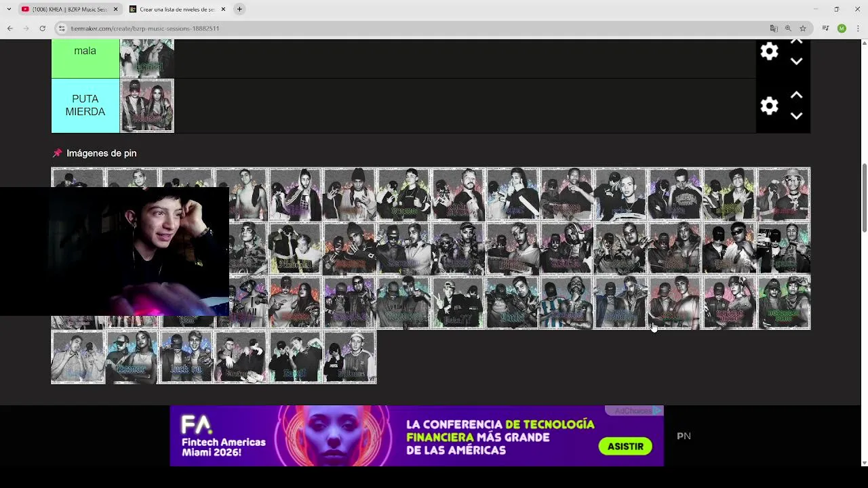
Task: Open settings gear for the mala tier
Action: coord(769,52)
